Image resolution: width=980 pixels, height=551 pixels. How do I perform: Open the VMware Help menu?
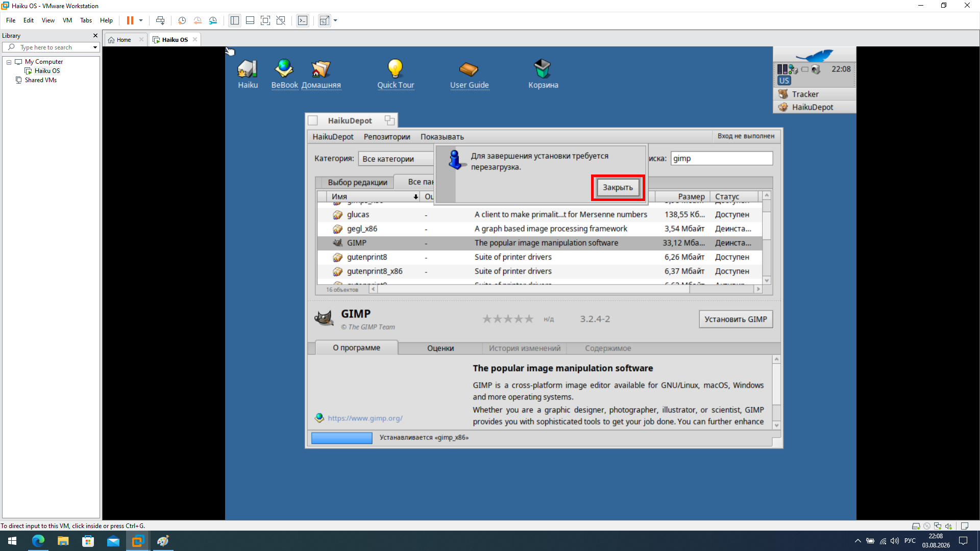[106, 20]
